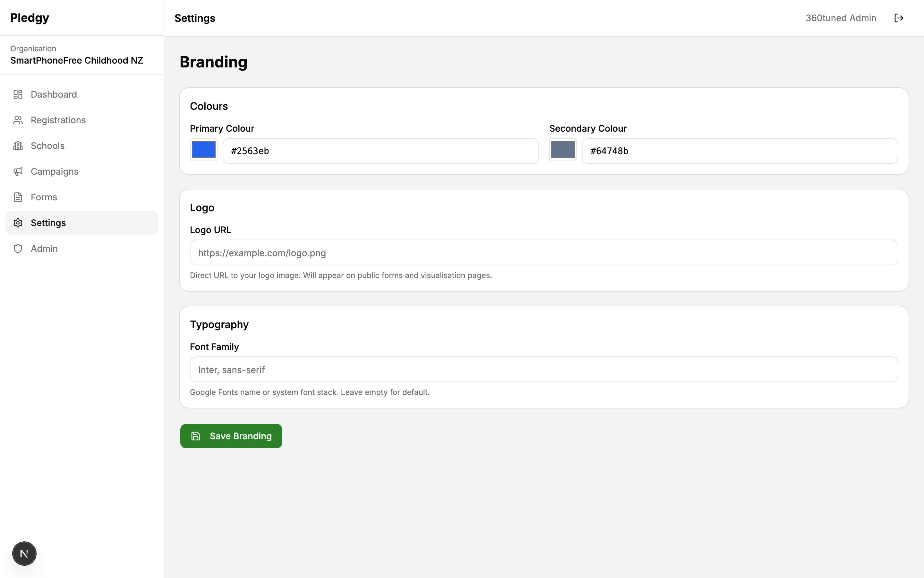Open the Forms section
The image size is (924, 578).
coord(82,197)
